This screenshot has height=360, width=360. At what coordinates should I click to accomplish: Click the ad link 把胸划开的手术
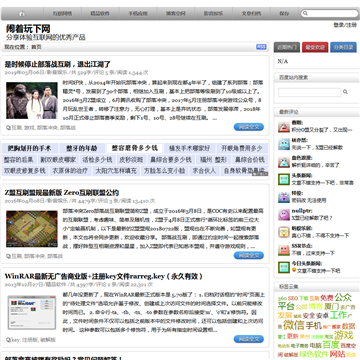coord(29,148)
